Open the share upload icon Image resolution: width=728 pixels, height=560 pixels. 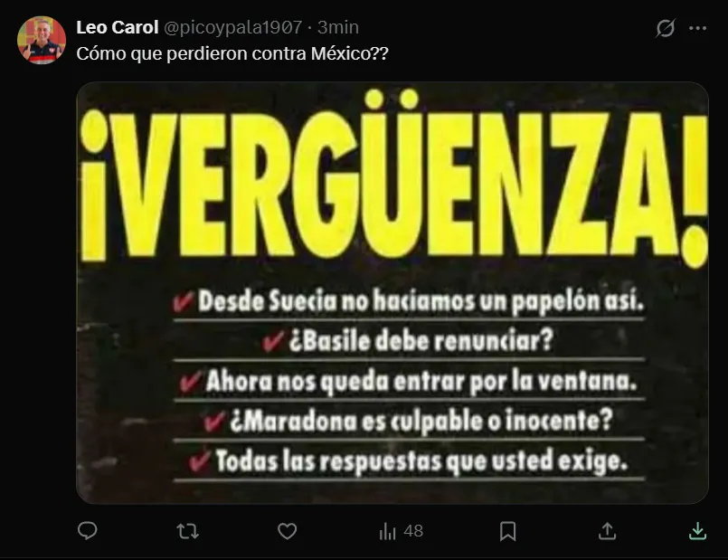click(607, 531)
